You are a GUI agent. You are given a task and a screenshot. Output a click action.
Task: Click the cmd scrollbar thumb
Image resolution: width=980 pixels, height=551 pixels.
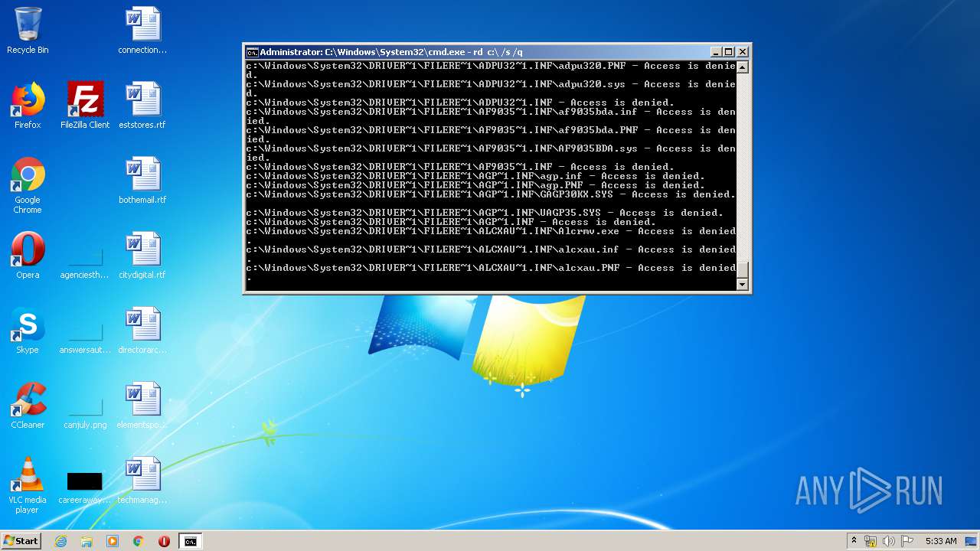[x=742, y=270]
